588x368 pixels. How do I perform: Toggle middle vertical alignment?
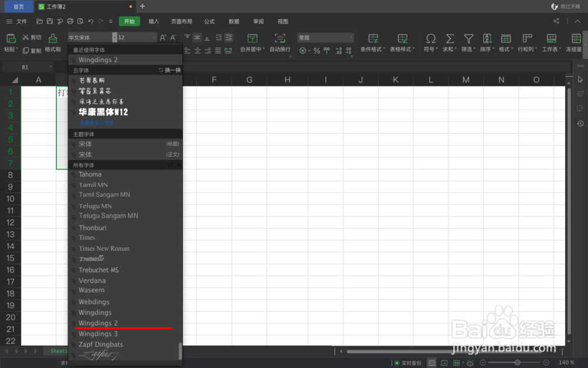(197, 38)
